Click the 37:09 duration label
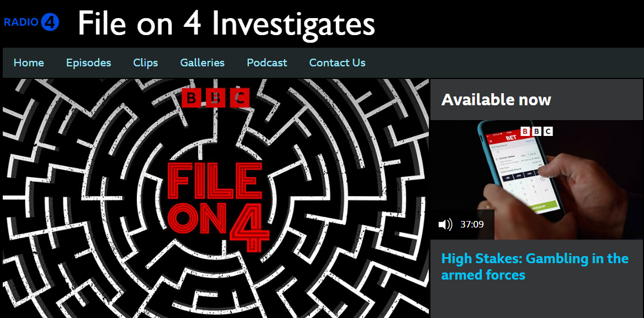The width and height of the screenshot is (644, 318). (472, 224)
